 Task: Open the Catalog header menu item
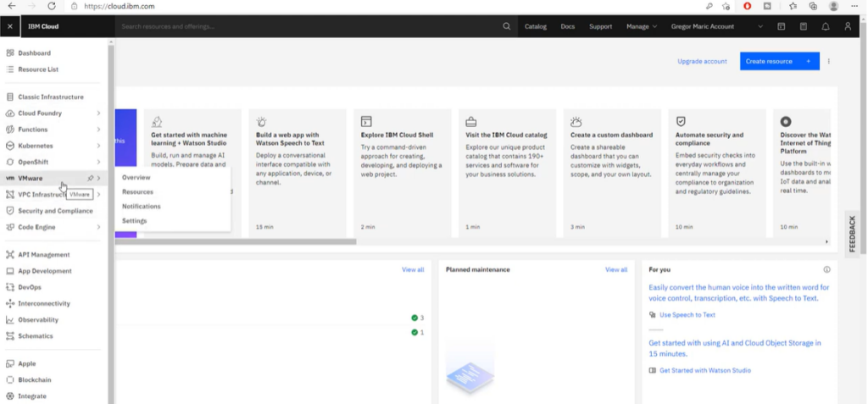[x=536, y=26]
